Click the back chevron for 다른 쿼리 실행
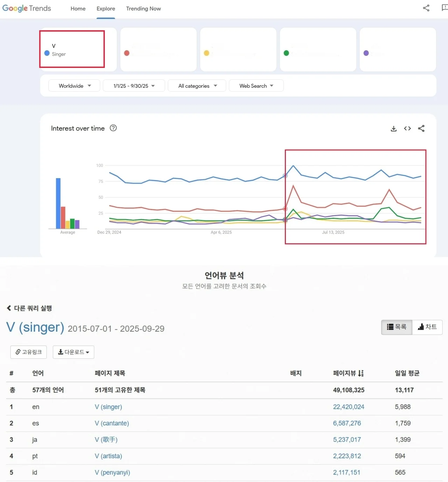448x482 pixels. (x=9, y=308)
